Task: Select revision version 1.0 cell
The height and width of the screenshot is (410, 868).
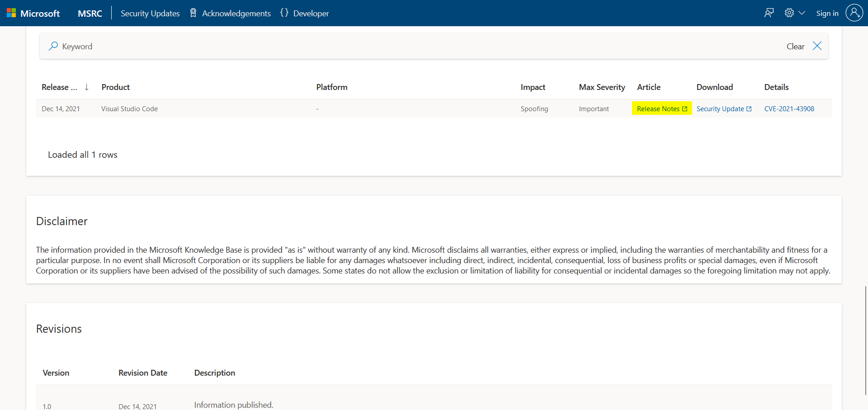Action: coord(47,406)
